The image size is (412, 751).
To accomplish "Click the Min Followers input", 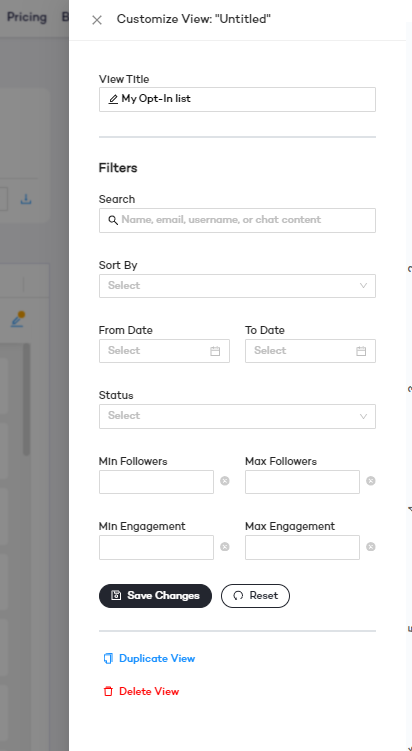I will [x=156, y=481].
